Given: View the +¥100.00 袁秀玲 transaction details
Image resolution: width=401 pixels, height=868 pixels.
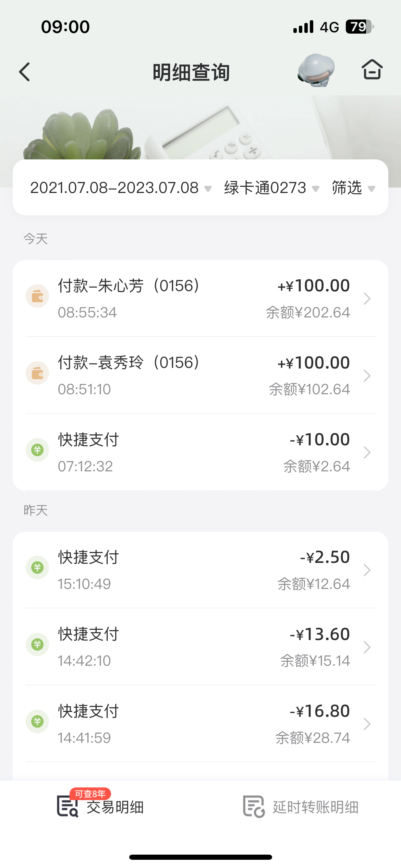Looking at the screenshot, I should pyautogui.click(x=200, y=375).
